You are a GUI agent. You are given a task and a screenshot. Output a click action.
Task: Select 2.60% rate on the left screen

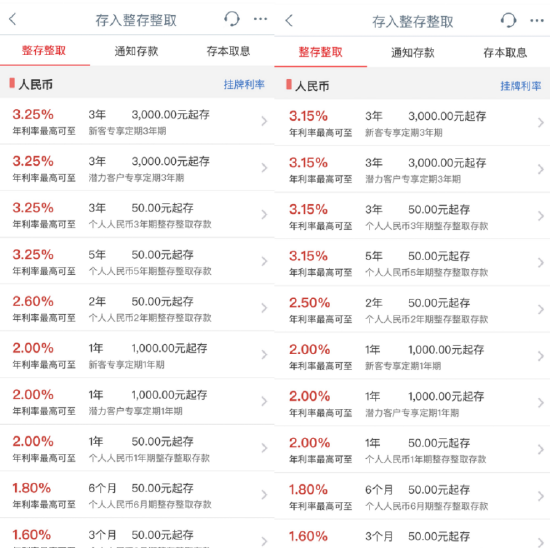coord(33,301)
